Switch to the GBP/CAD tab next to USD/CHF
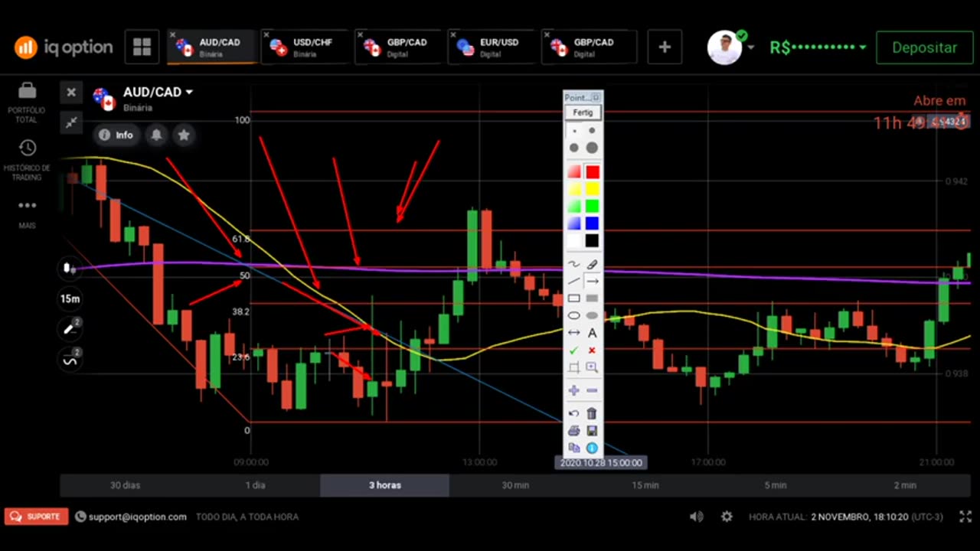The image size is (980, 551). point(400,47)
